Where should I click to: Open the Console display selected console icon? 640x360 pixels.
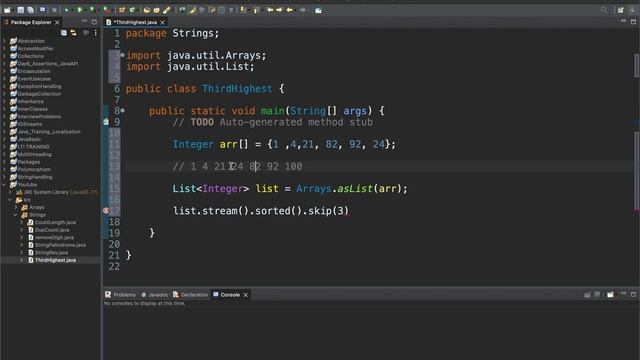[x=597, y=294]
